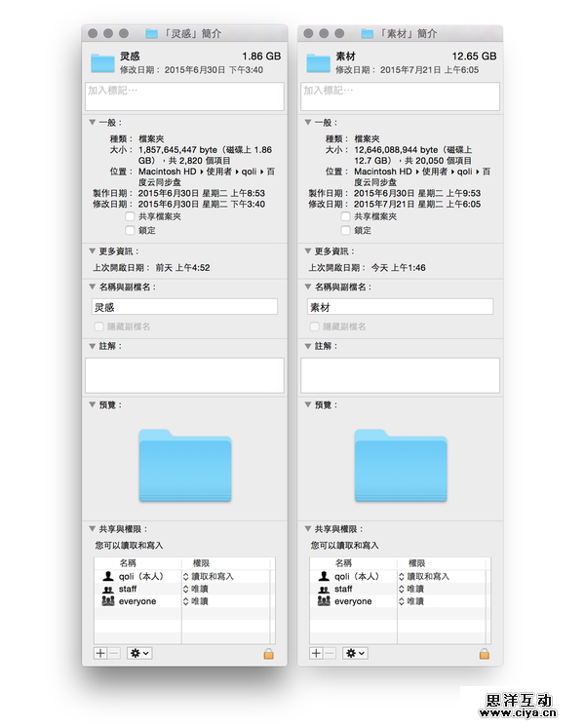Screen dimensions: 585x728
Task: Click the large folder preview in 灵感 window
Action: point(184,464)
